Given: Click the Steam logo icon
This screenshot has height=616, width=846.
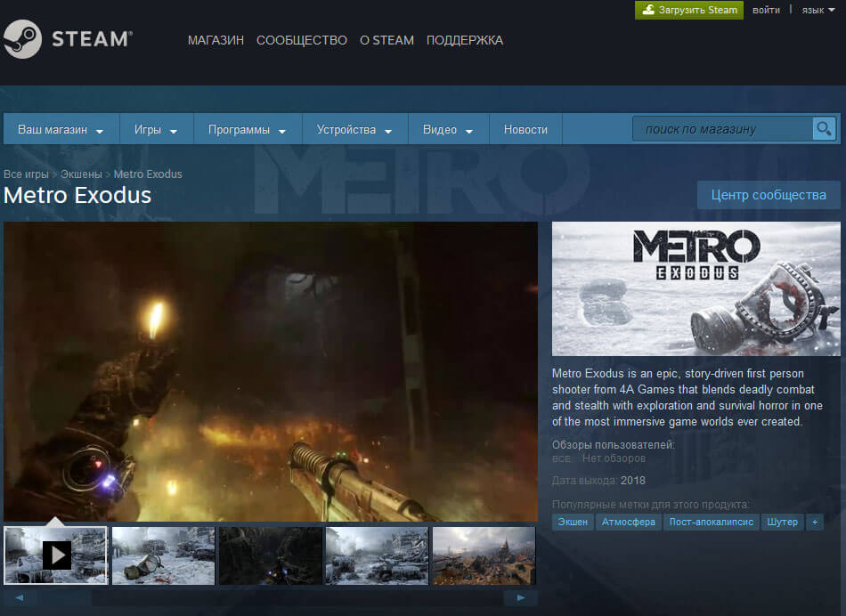Looking at the screenshot, I should click(22, 39).
